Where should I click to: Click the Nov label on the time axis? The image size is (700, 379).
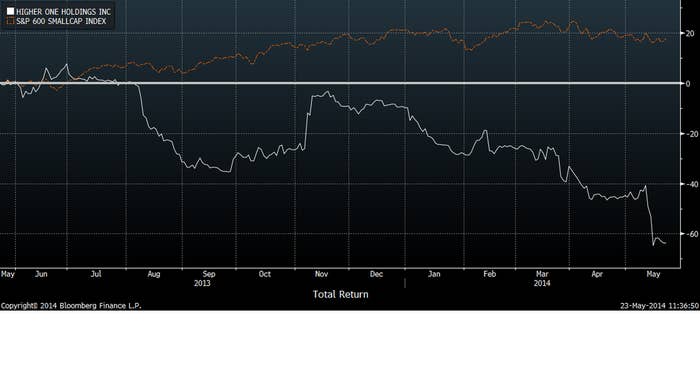click(x=321, y=274)
